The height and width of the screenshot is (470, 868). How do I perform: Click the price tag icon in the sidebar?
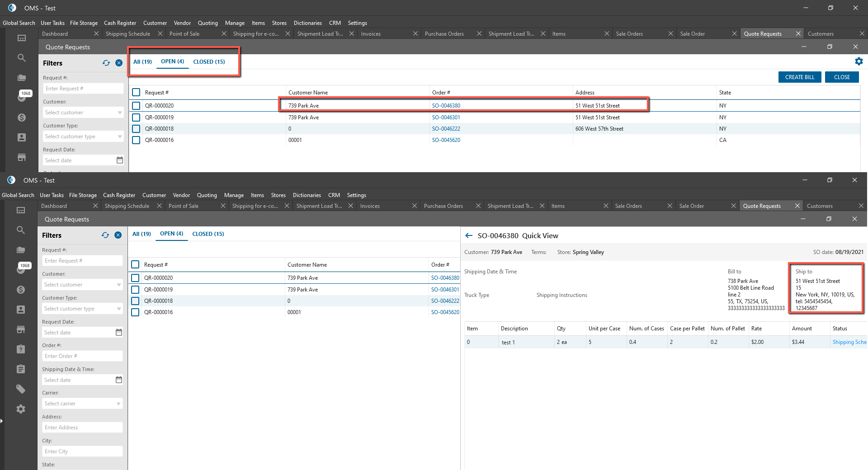(x=21, y=389)
